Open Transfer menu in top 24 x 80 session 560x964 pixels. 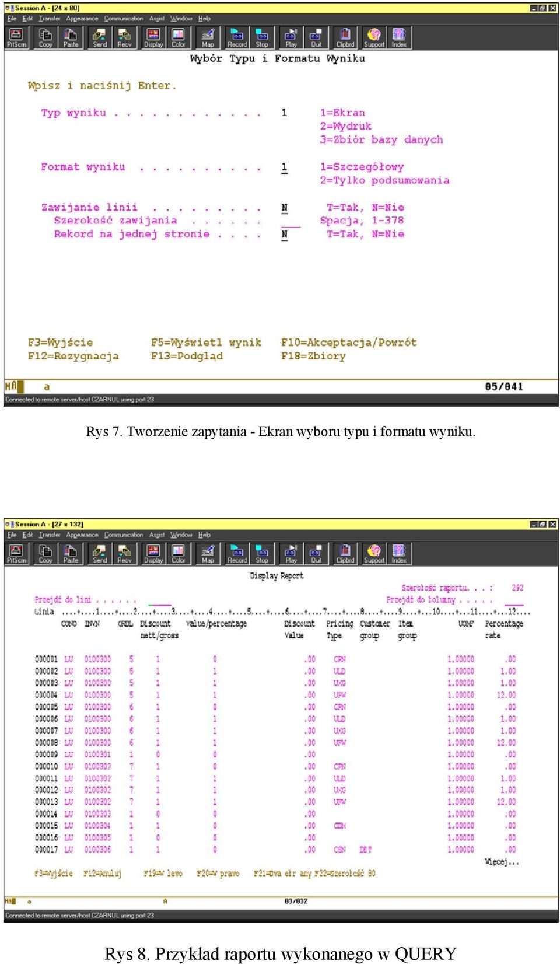[50, 19]
